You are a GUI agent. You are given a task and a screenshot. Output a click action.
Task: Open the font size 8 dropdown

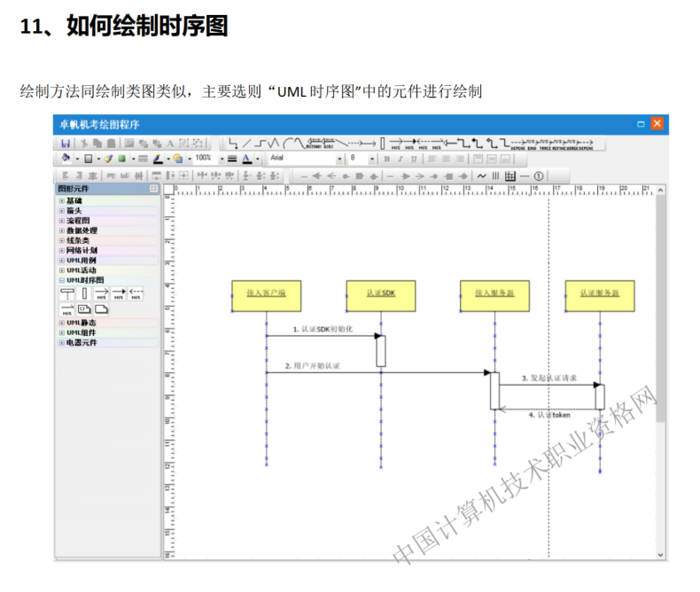[x=372, y=159]
